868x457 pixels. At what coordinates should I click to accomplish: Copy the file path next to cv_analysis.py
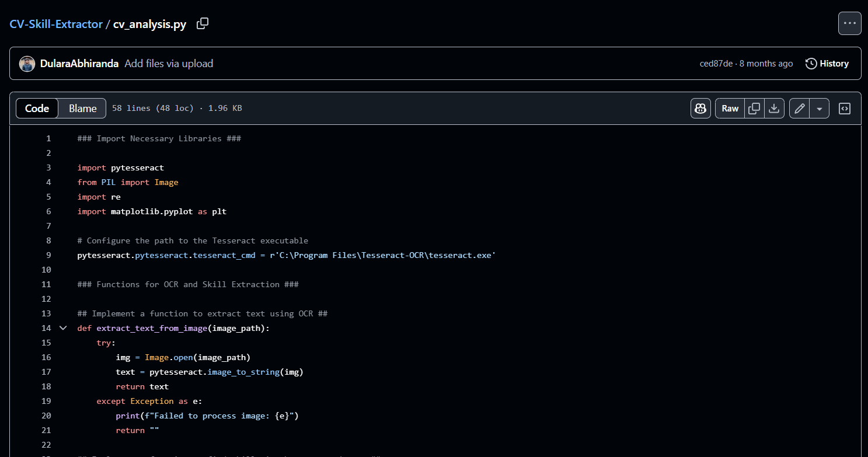pyautogui.click(x=203, y=23)
